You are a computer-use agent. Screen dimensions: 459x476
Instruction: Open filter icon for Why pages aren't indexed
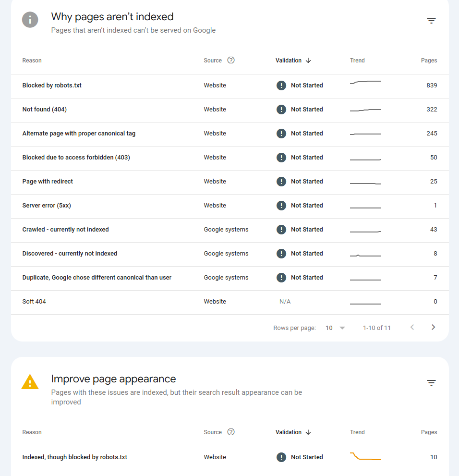[x=431, y=21]
